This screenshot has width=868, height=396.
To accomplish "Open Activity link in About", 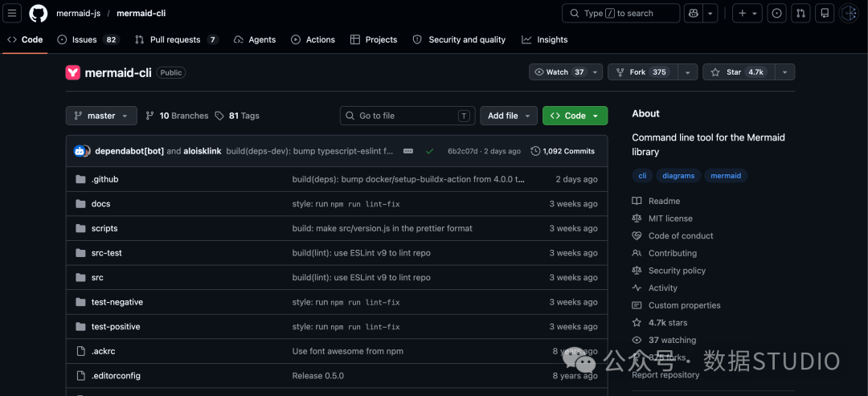I will pyautogui.click(x=655, y=288).
